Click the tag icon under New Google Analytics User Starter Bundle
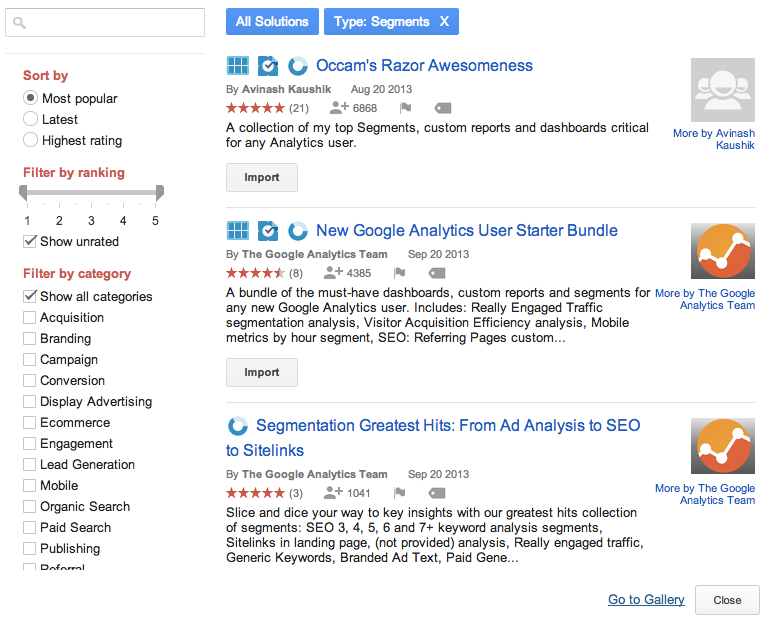The width and height of the screenshot is (766, 619). (x=437, y=273)
